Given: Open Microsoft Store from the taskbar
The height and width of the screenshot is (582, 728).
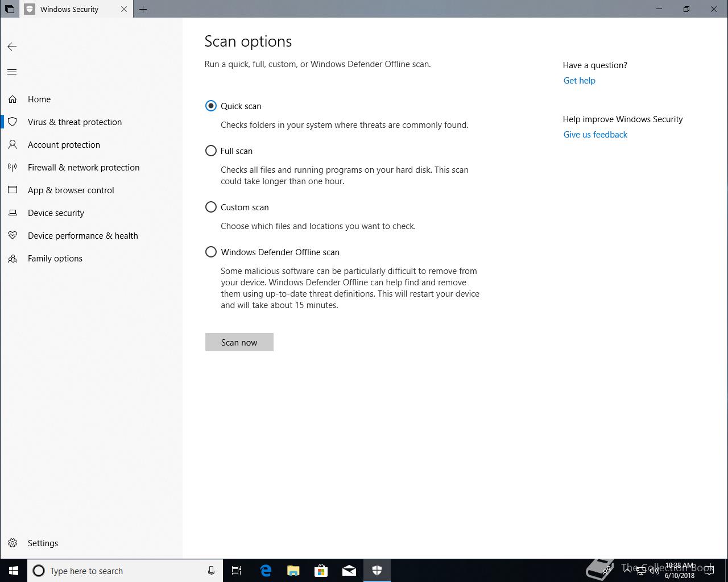Looking at the screenshot, I should point(321,571).
